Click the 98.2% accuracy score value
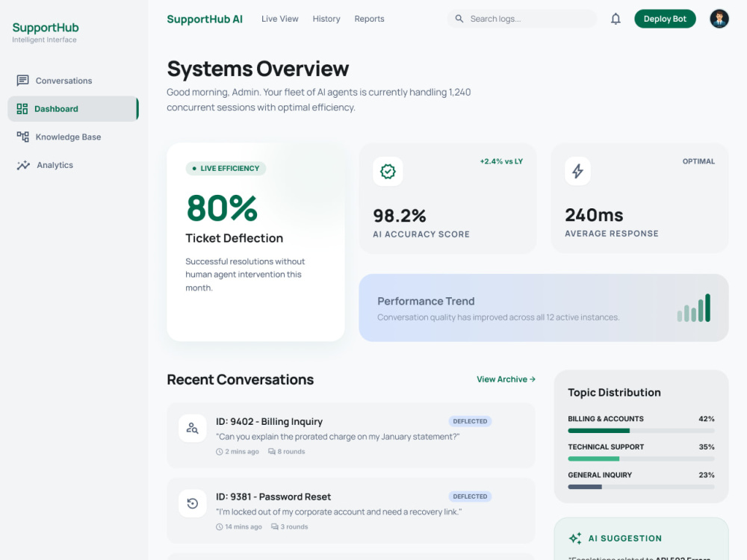The width and height of the screenshot is (747, 560). click(399, 217)
